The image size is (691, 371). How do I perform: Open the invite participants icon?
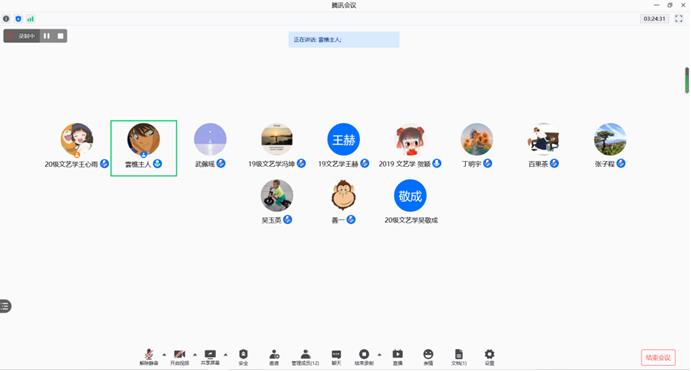274,357
